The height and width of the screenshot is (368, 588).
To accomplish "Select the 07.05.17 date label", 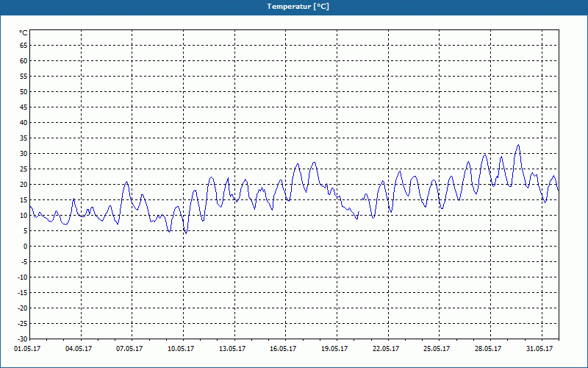I will pos(129,349).
